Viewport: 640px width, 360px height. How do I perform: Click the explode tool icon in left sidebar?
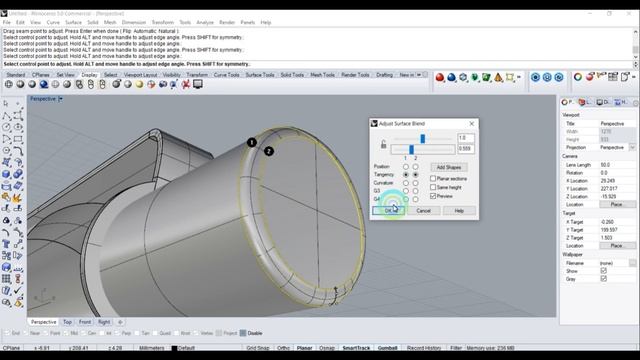point(18,198)
